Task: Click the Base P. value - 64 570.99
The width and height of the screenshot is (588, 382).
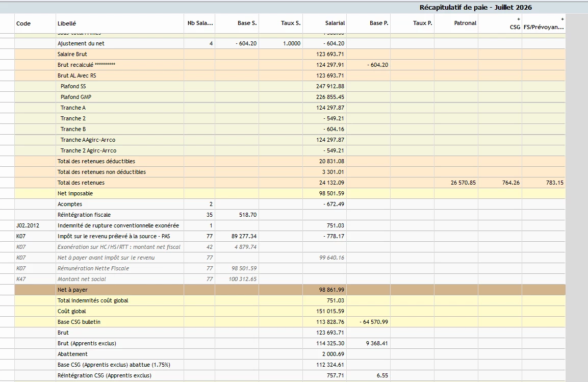Action: [374, 322]
